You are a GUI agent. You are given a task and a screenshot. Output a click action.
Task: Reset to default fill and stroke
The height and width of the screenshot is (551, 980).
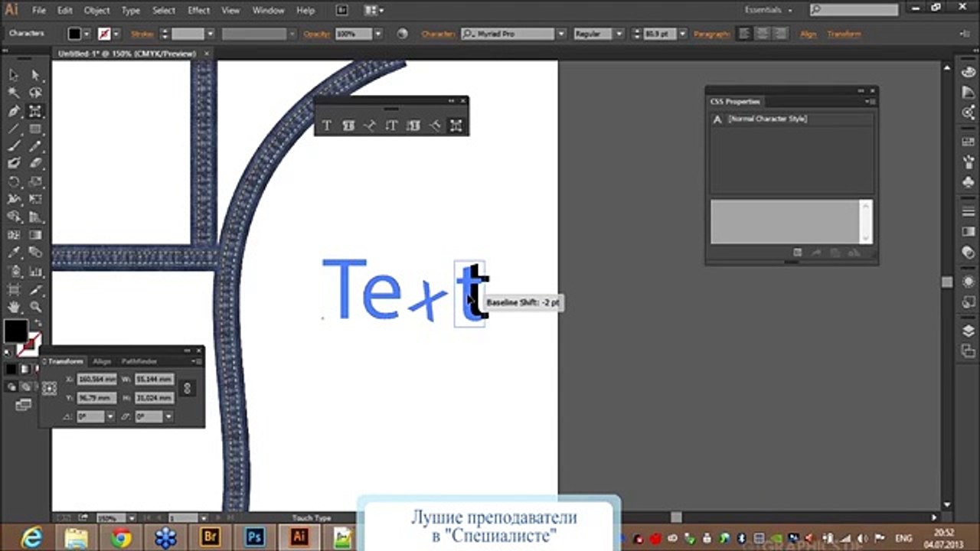(x=9, y=351)
